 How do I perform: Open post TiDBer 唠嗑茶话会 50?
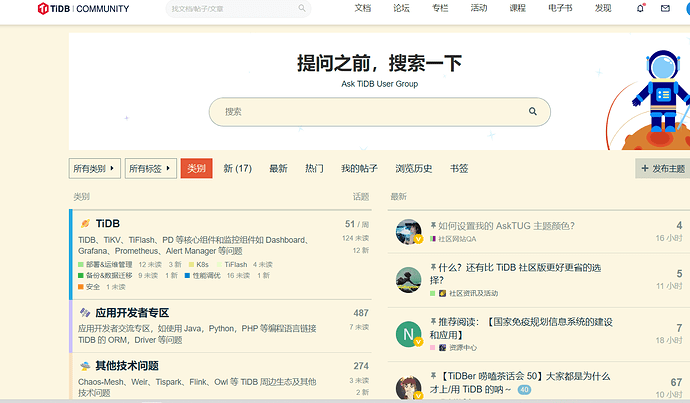point(520,382)
